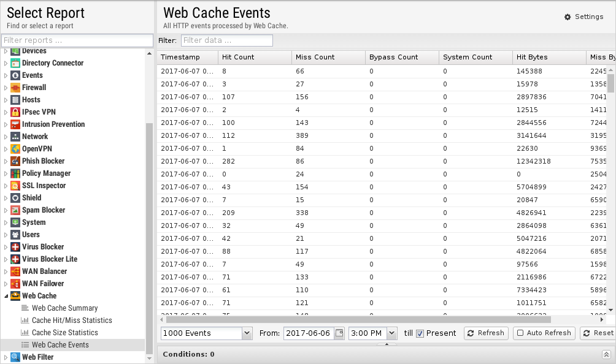Click the IPsec VPN lock icon
616x364 pixels.
click(15, 112)
